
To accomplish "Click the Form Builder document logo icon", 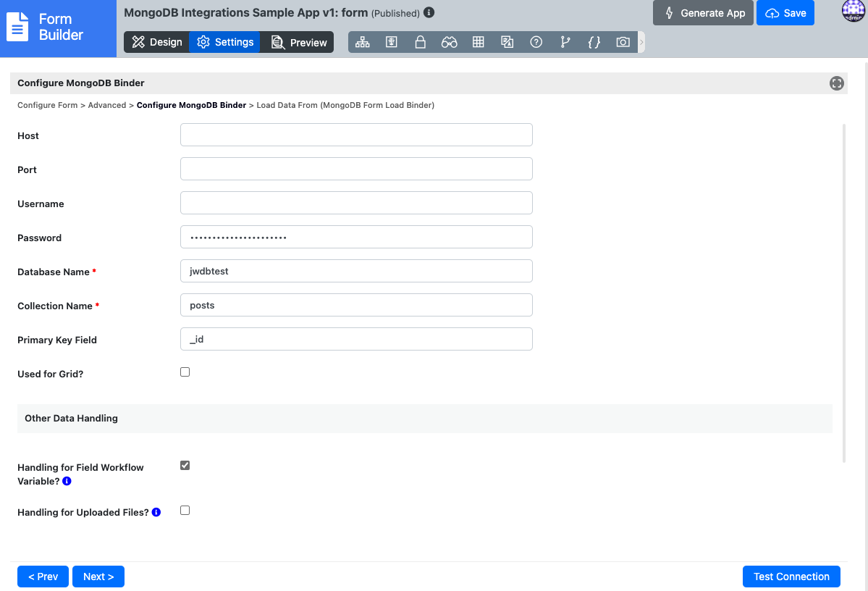I will pyautogui.click(x=17, y=27).
